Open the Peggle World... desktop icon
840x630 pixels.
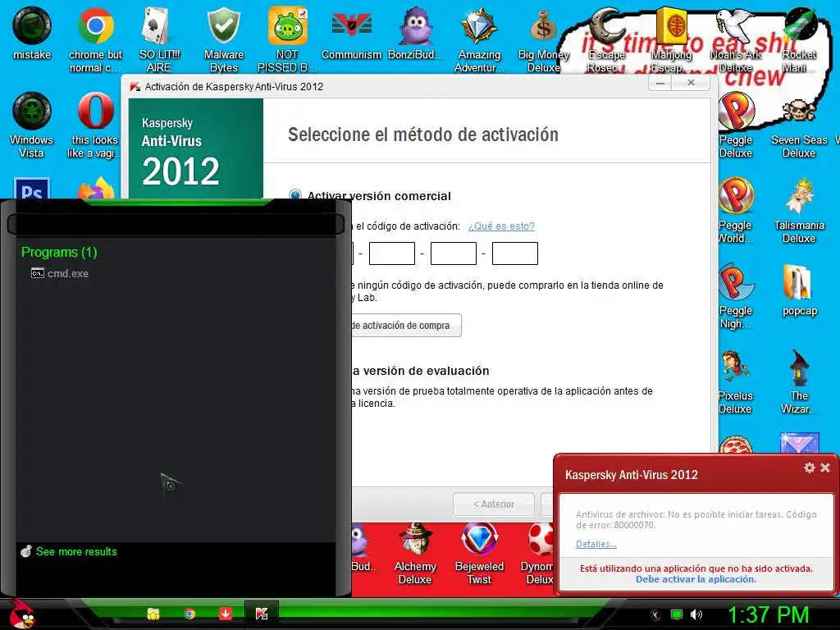(x=736, y=210)
